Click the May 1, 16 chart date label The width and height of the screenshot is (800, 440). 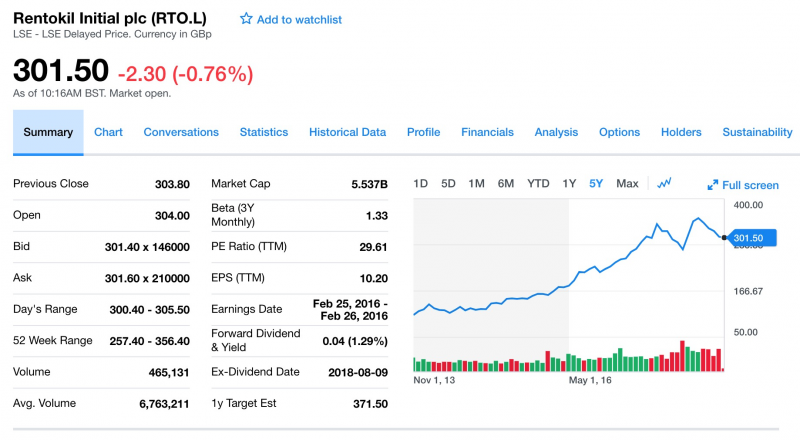click(590, 380)
